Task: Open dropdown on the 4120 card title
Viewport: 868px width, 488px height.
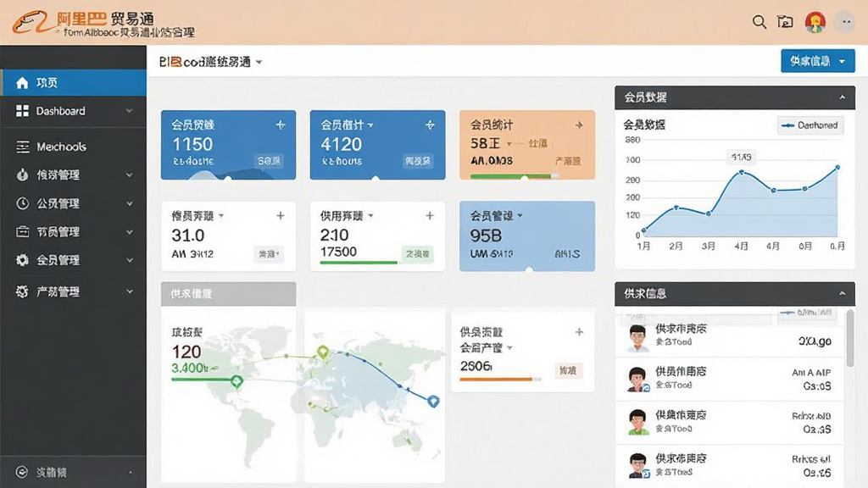Action: coord(370,125)
